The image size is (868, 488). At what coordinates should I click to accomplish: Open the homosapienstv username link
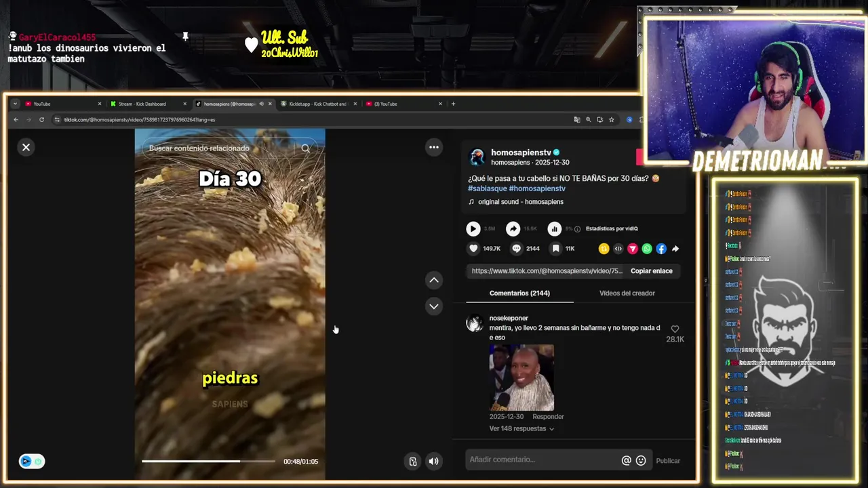tap(521, 152)
